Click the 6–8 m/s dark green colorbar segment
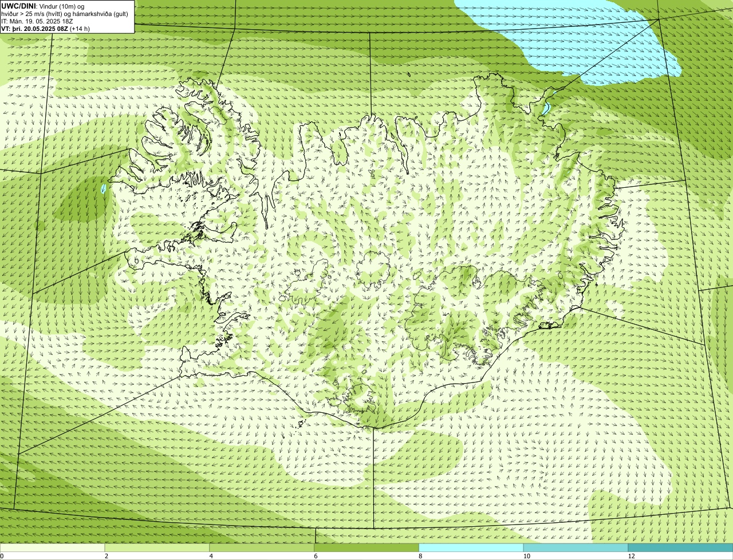 [366, 547]
